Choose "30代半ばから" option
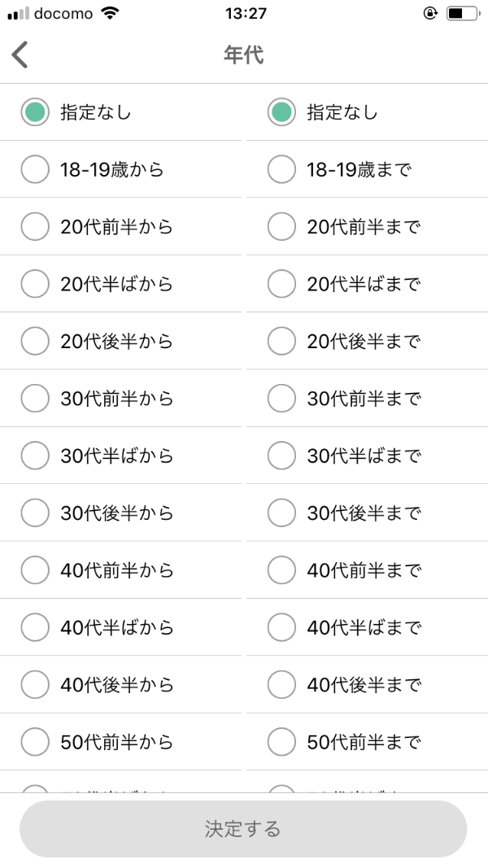 (34, 456)
